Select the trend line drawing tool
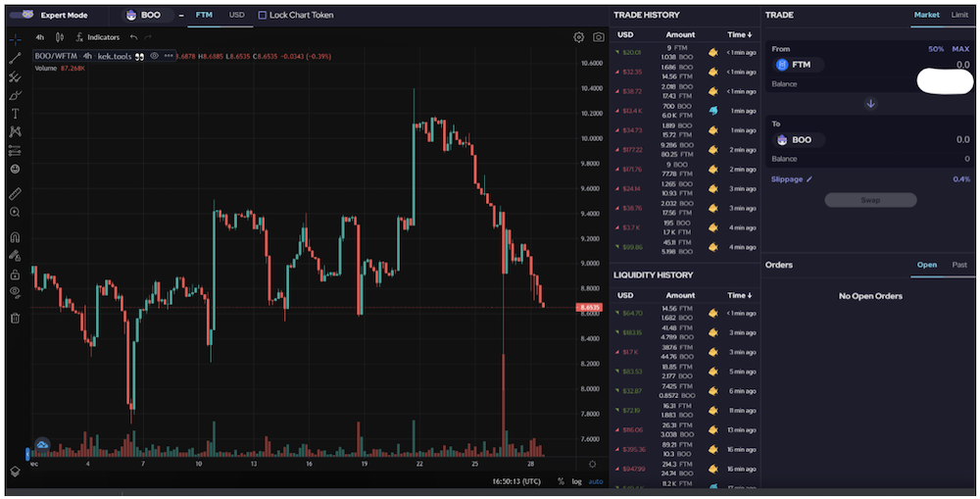 click(x=15, y=58)
